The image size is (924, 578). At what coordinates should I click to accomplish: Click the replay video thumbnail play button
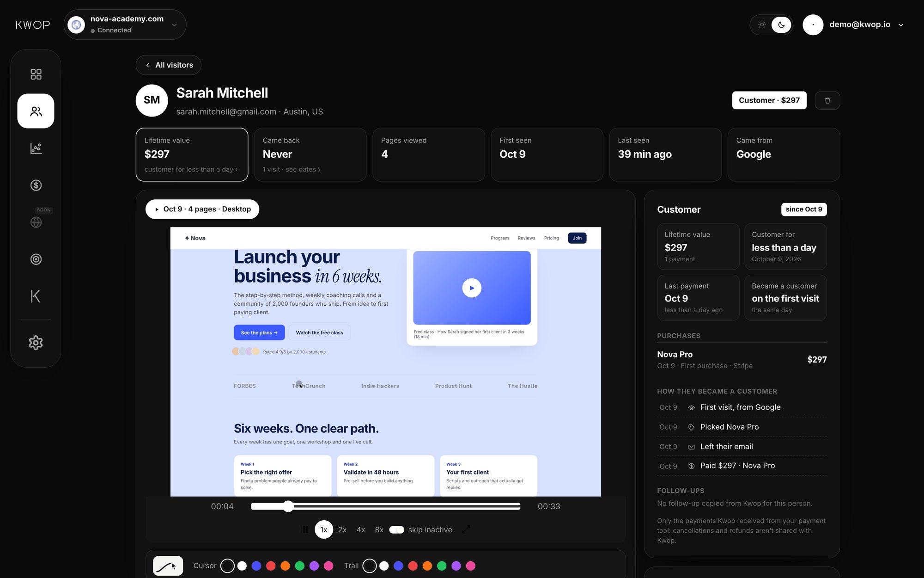click(x=472, y=288)
